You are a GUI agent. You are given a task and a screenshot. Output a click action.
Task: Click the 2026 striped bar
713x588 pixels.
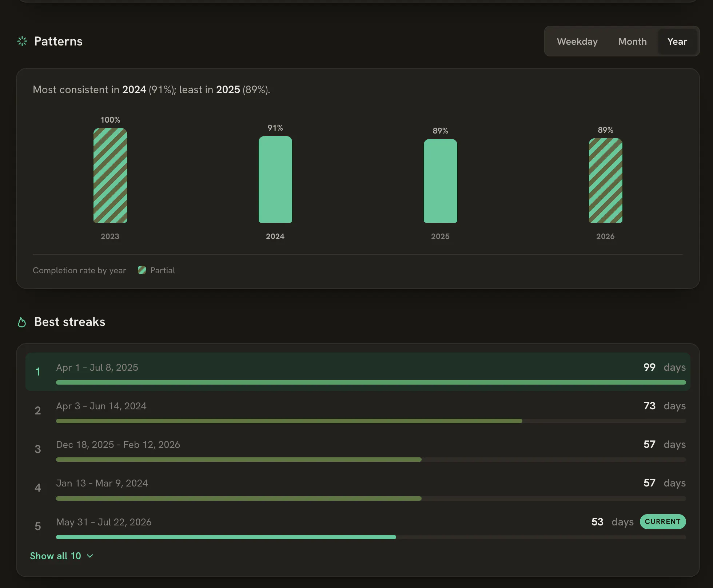click(x=606, y=180)
